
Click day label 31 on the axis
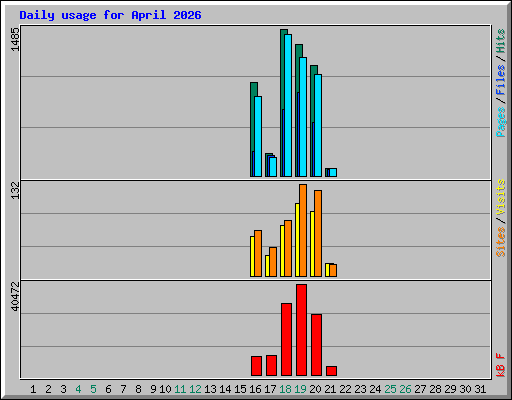pyautogui.click(x=480, y=389)
